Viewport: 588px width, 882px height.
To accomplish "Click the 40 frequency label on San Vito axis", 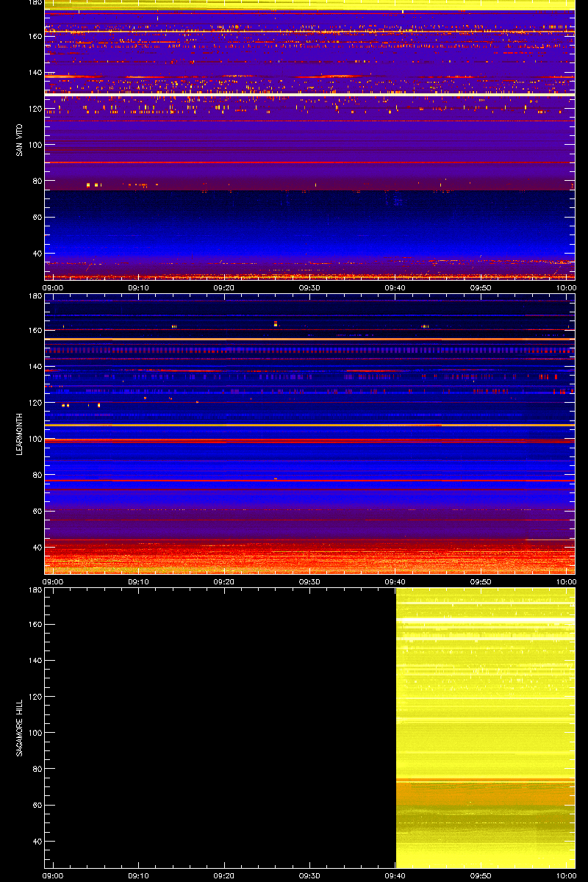I will [x=36, y=253].
